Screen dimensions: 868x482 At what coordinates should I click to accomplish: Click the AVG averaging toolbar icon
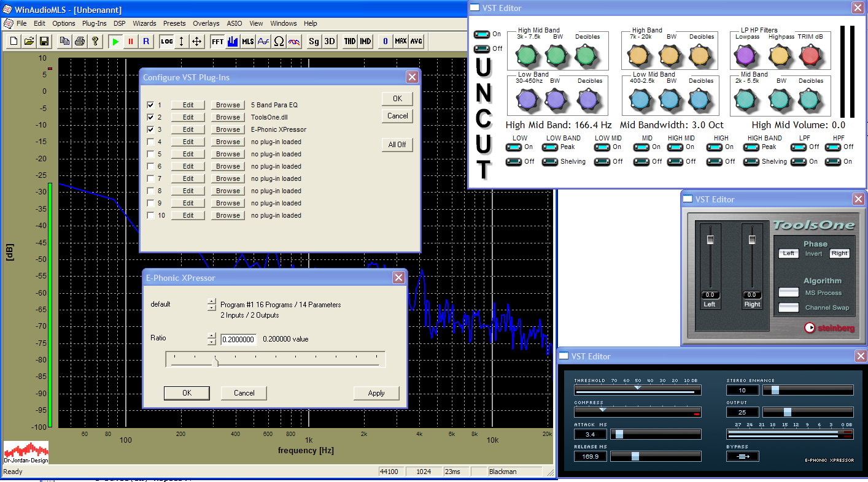(x=416, y=41)
